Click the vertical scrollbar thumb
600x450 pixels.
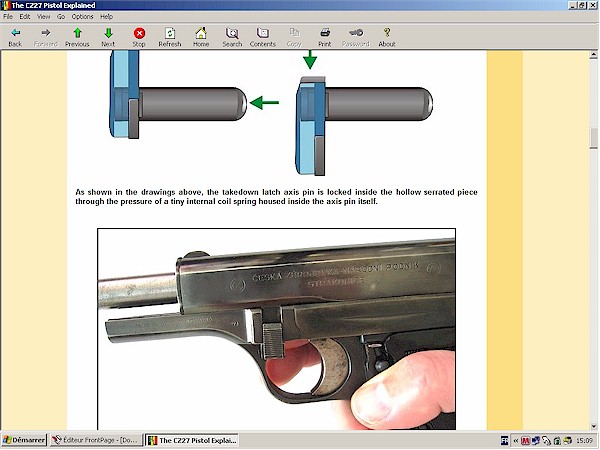point(593,137)
